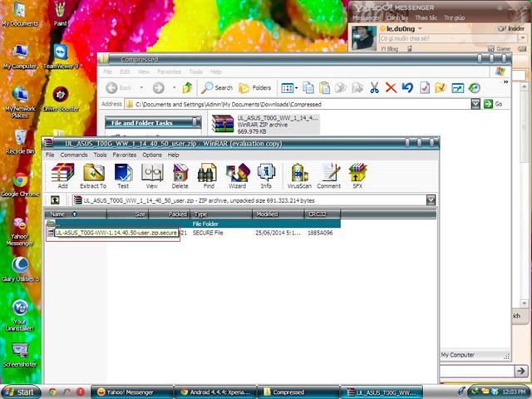Expand WinRAR address path dropdown
The height and width of the screenshot is (399, 532).
point(431,199)
